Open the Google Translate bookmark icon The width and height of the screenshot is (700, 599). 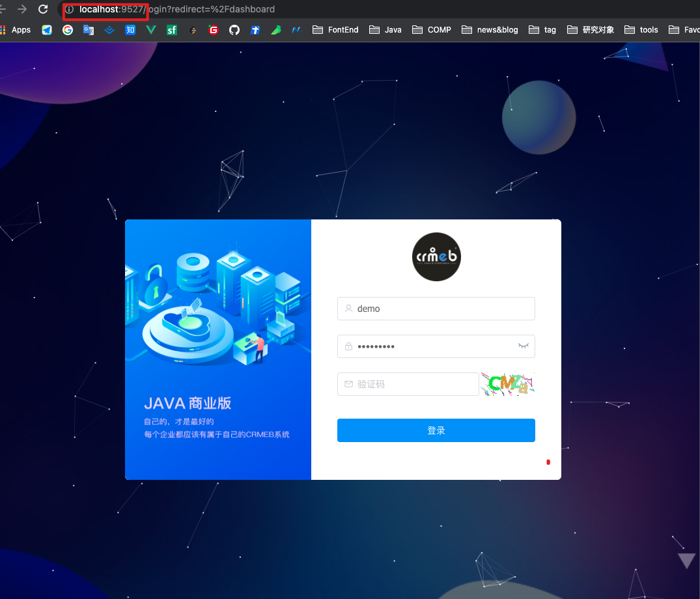click(88, 29)
